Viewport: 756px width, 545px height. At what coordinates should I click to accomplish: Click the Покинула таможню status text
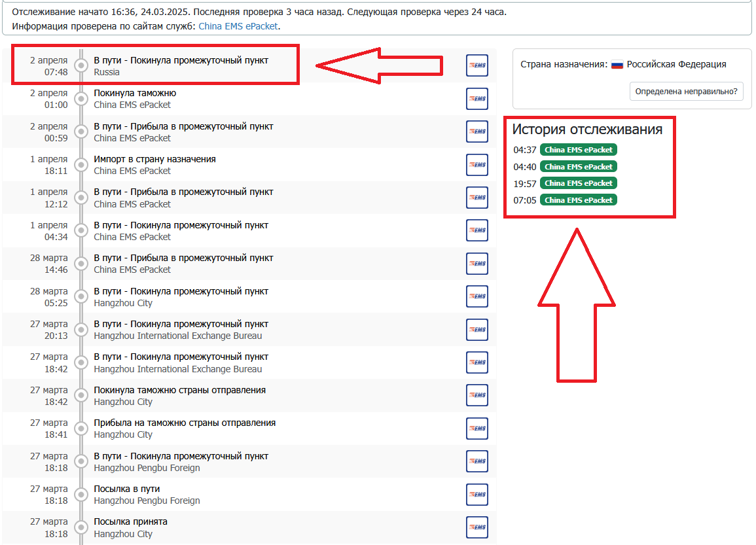click(x=135, y=93)
